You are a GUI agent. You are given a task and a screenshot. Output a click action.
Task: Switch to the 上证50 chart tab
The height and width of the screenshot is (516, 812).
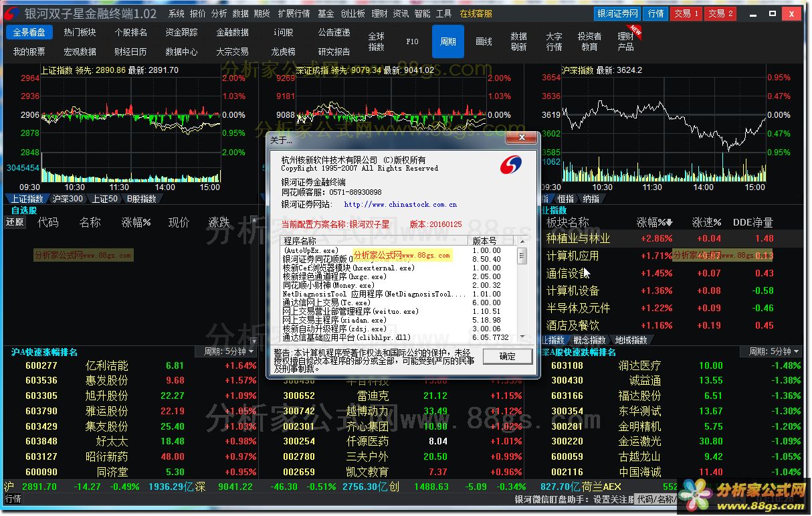(105, 199)
